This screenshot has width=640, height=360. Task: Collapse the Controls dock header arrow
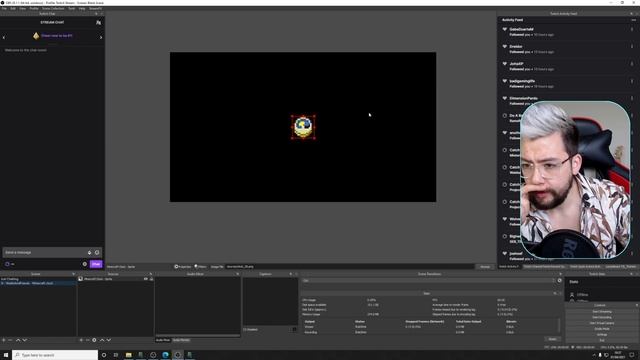coord(637,305)
